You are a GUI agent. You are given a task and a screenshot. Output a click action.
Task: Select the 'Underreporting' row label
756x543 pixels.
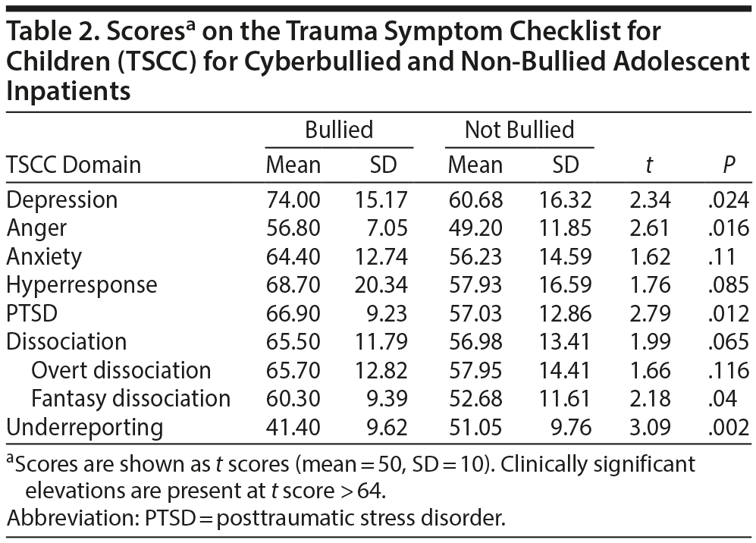pyautogui.click(x=85, y=428)
